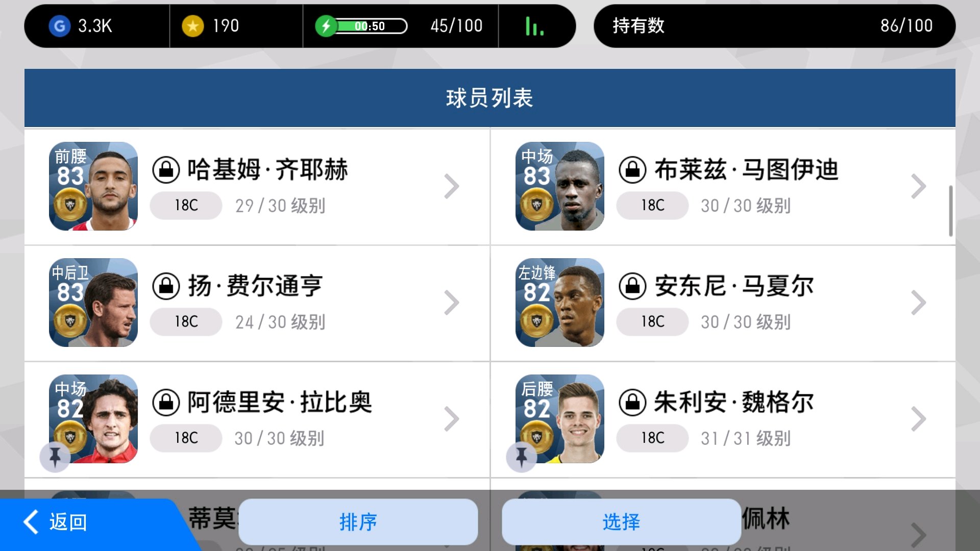Tap the pin icon on 朱利安·魏格尔
980x551 pixels.
coord(521,457)
